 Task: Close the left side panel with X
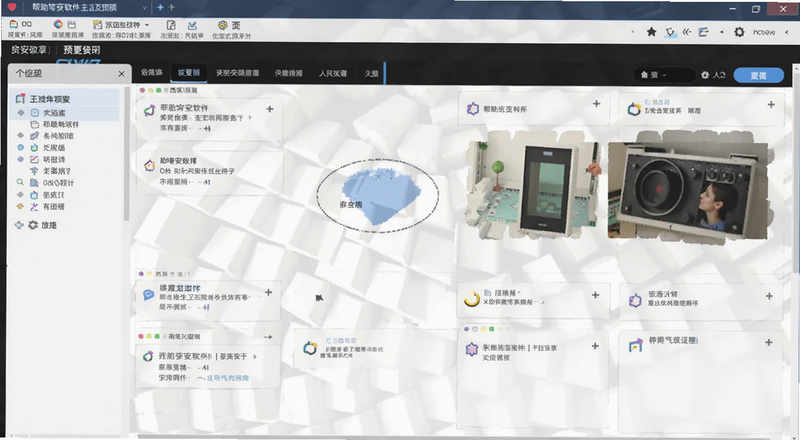coord(121,74)
